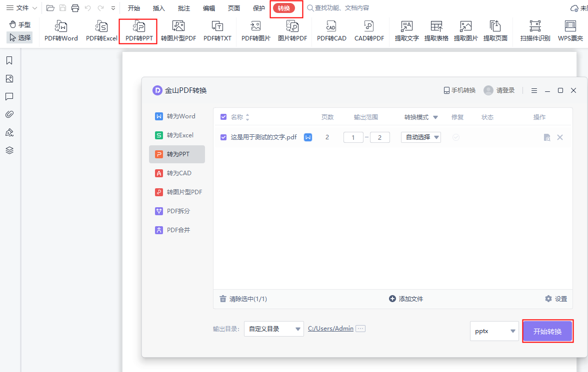Select the 提取页面 tool
588x372 pixels.
tap(495, 31)
